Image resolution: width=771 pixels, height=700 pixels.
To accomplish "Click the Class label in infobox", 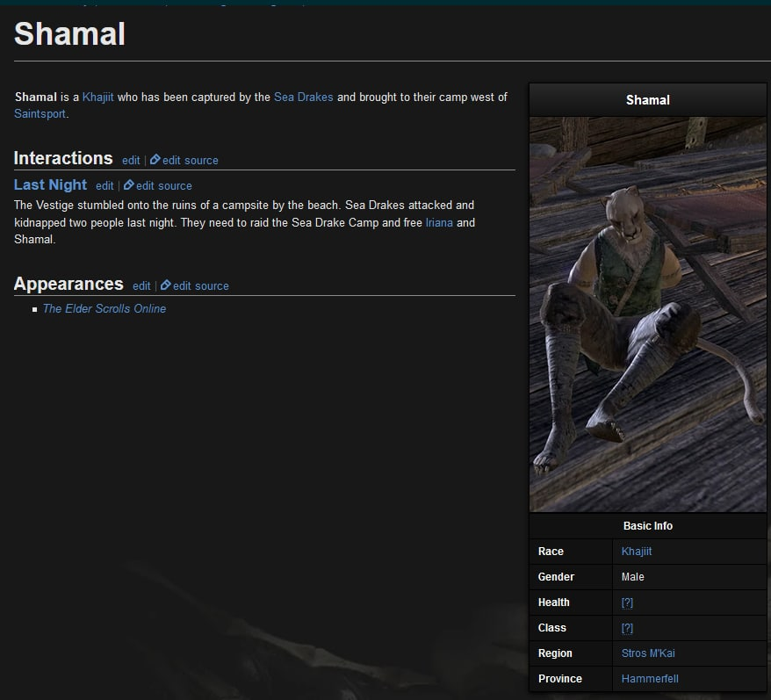I will pyautogui.click(x=552, y=628).
